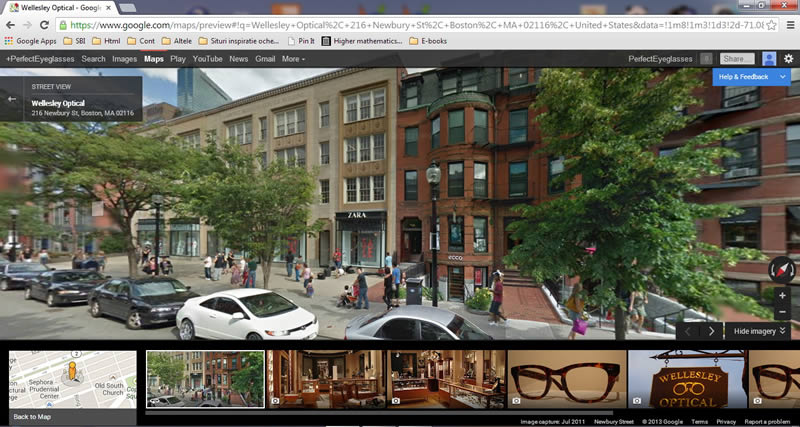Viewport: 800px width, 427px height.
Task: Click the mini map with Pegman
Action: click(72, 380)
